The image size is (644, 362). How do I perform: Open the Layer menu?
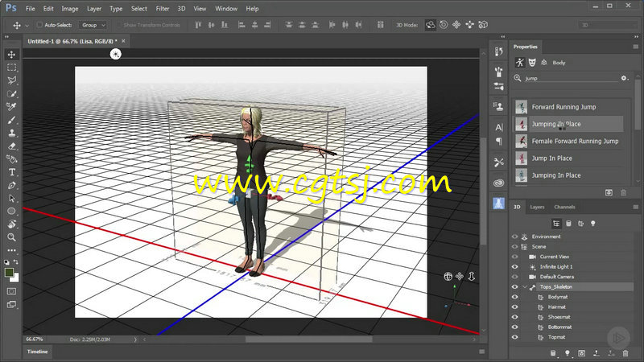coord(94,9)
